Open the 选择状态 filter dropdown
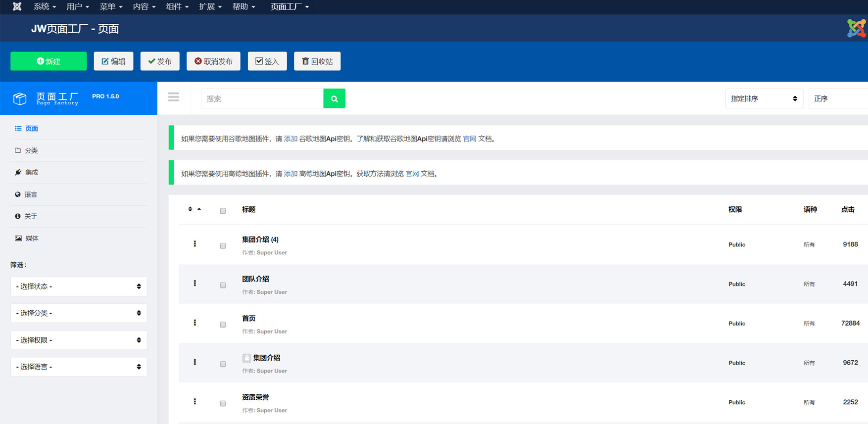868x424 pixels. 79,286
